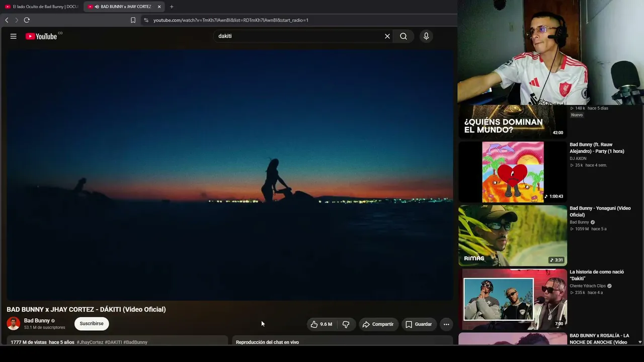Open 'La historia de como nació Dakiti' thumbnail

point(512,299)
